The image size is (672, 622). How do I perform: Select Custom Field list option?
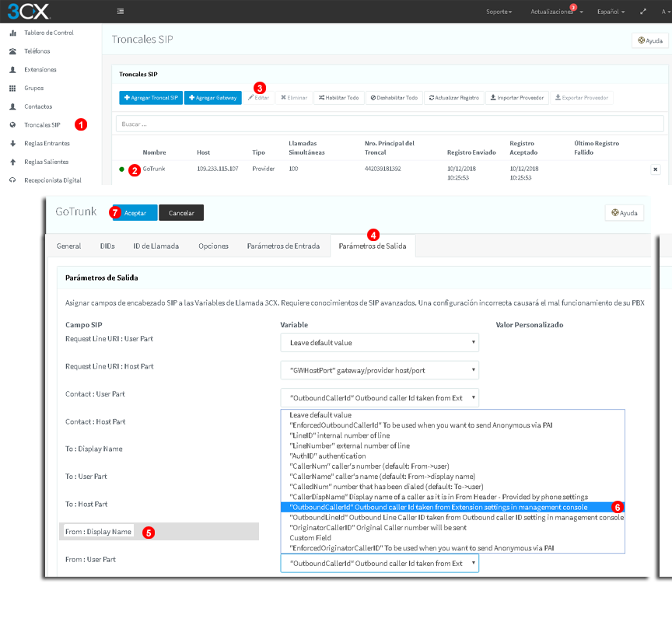pyautogui.click(x=453, y=537)
